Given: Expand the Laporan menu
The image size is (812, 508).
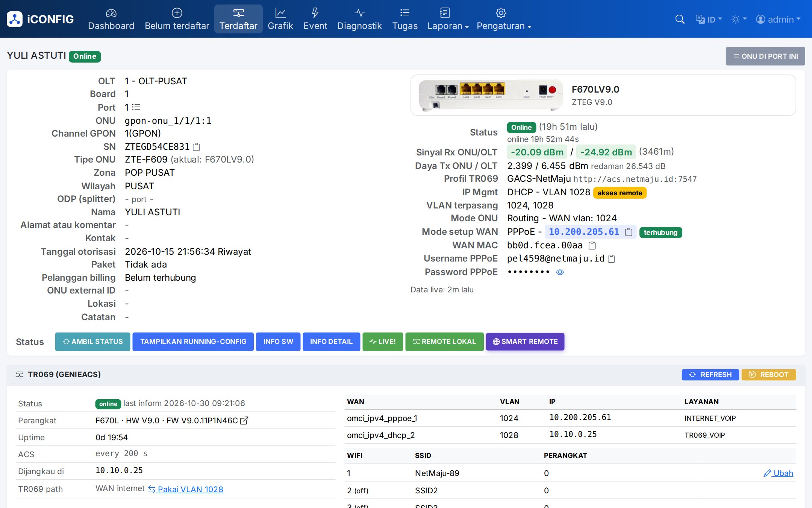Looking at the screenshot, I should 448,19.
